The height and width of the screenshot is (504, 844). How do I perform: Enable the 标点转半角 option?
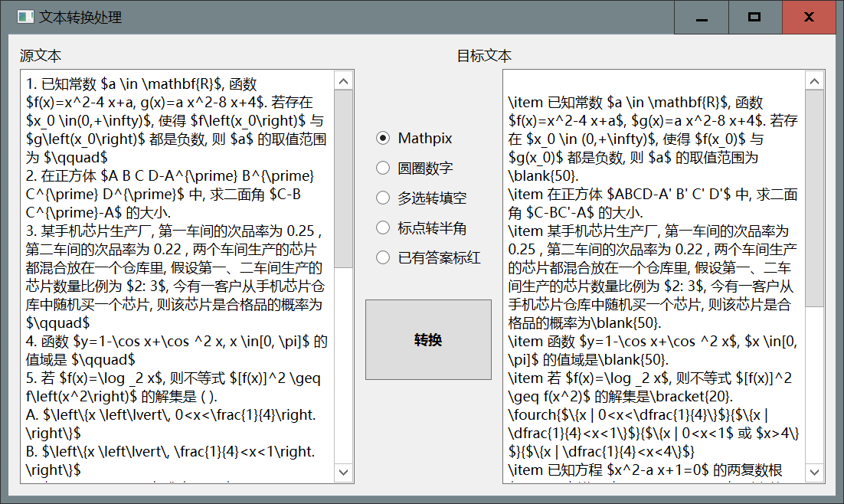pyautogui.click(x=382, y=227)
